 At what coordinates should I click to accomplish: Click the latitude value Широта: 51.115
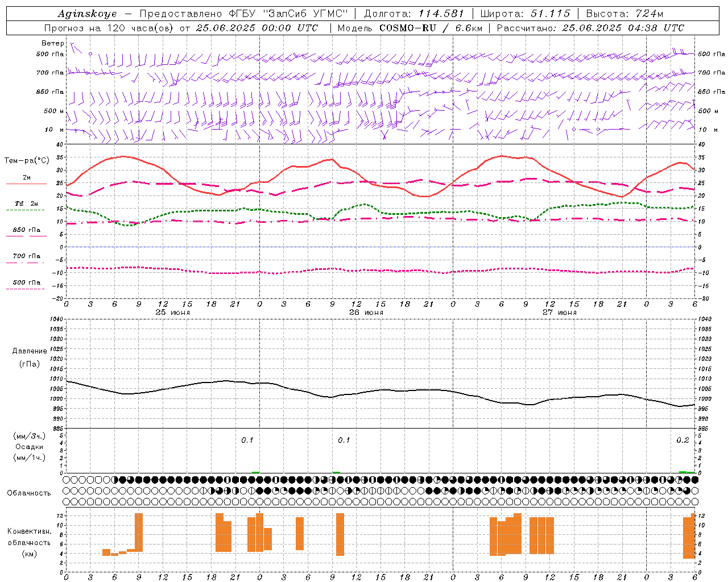tap(525, 14)
